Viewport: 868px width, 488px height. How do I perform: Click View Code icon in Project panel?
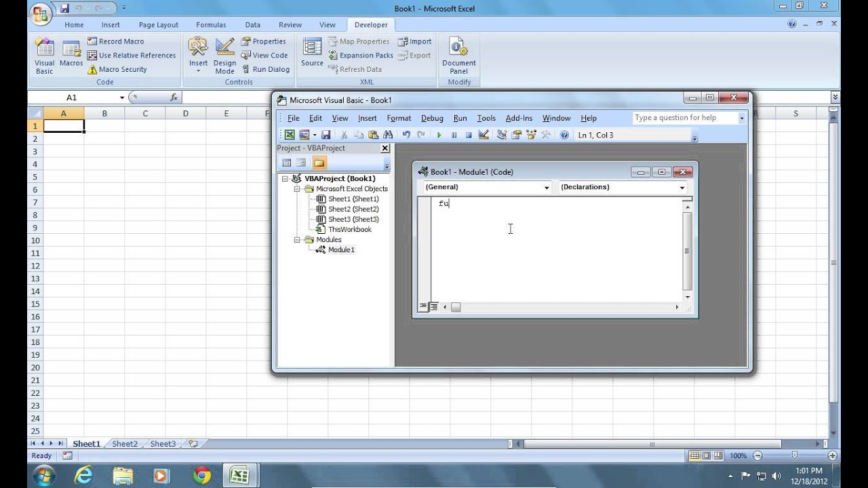(x=287, y=163)
